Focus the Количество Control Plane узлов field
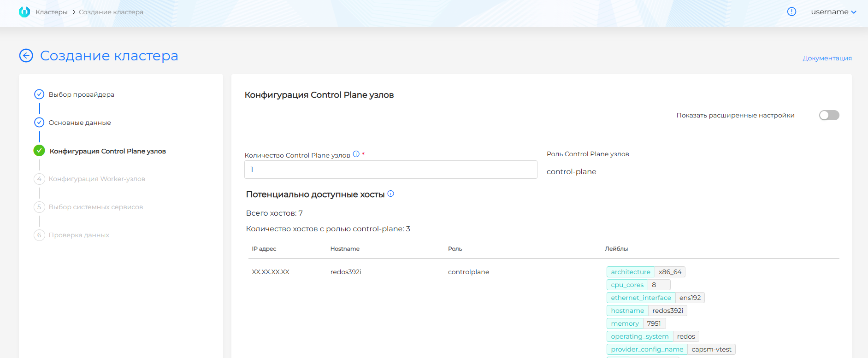 click(x=390, y=170)
